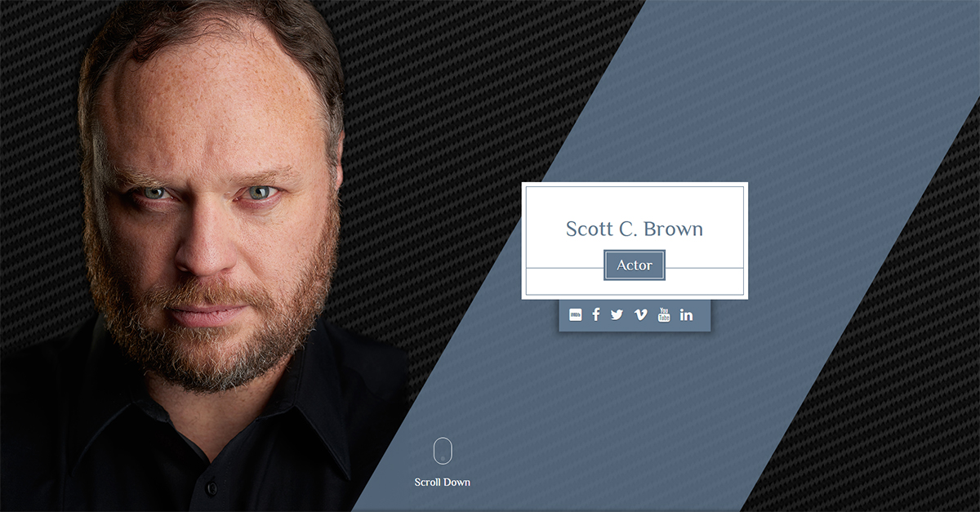980x512 pixels.
Task: Open the IMDb profile icon
Action: click(x=576, y=314)
